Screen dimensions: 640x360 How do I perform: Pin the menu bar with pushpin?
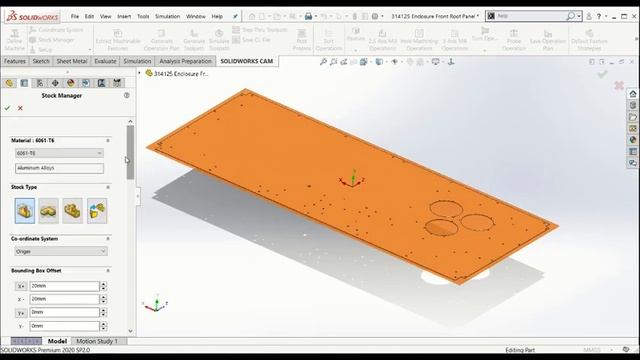(x=235, y=16)
